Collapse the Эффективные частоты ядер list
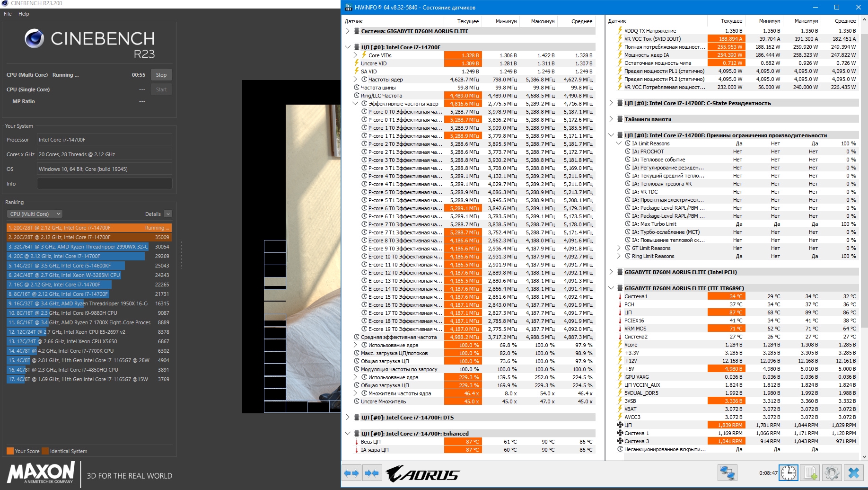Viewport: 868px width, 490px height. (x=356, y=104)
